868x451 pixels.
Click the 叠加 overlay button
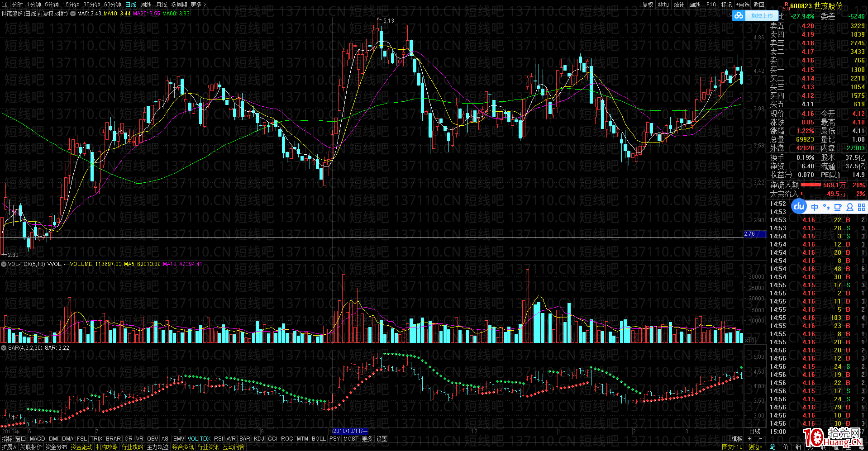(663, 5)
